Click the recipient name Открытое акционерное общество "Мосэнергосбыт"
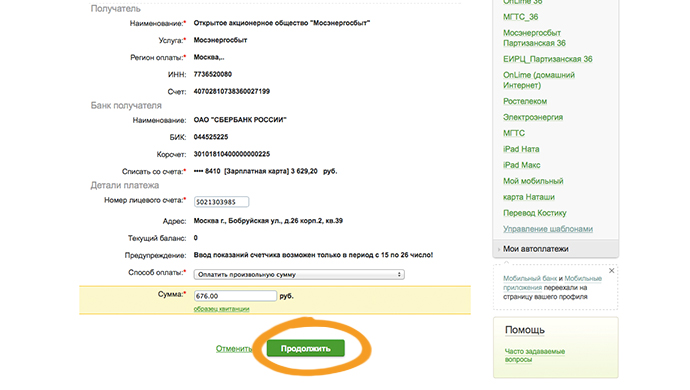This screenshot has height=390, width=690. pos(282,23)
